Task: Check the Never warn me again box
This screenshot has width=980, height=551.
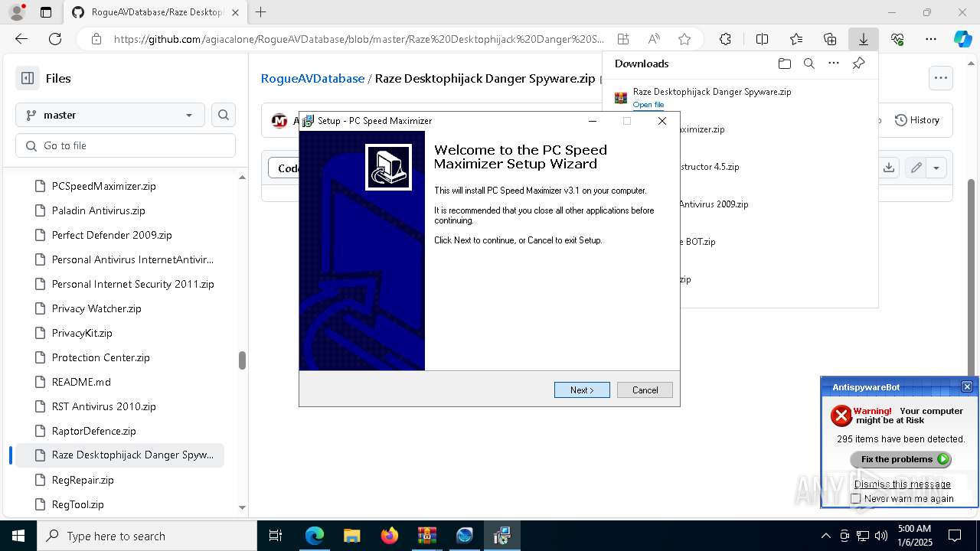Action: [x=856, y=498]
